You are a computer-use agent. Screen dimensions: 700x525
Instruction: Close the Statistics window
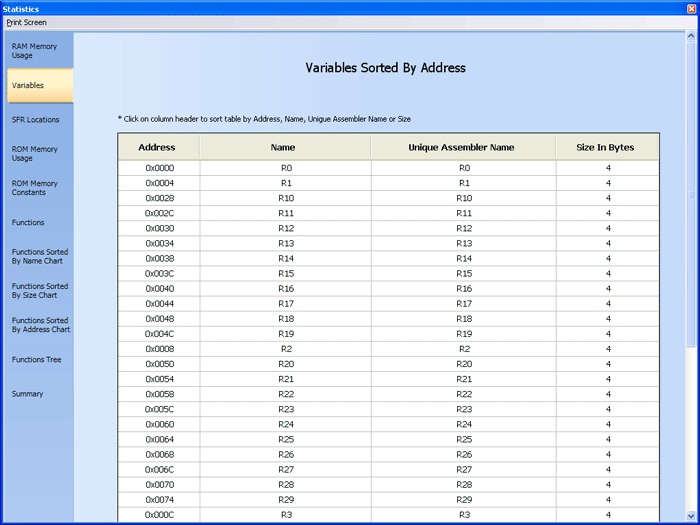pyautogui.click(x=692, y=9)
